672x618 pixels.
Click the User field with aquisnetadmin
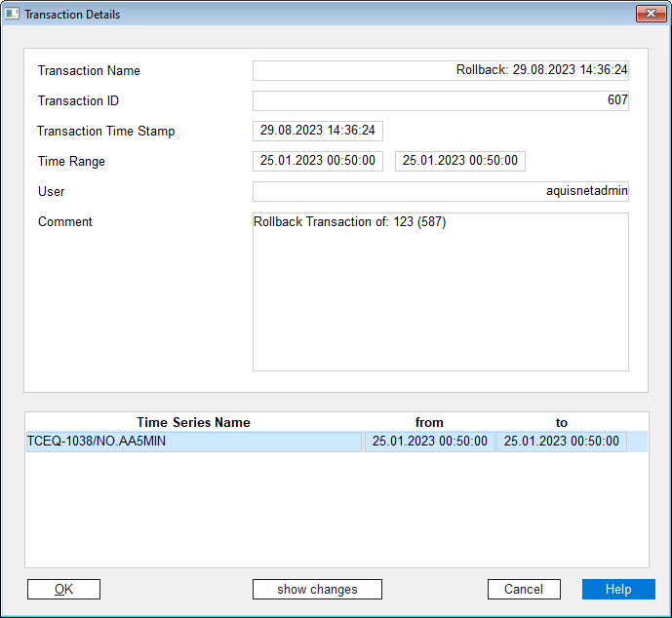[440, 192]
